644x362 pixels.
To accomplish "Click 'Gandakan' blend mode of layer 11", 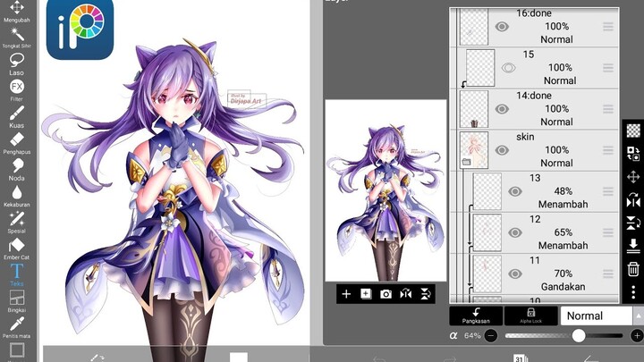I will [x=563, y=287].
